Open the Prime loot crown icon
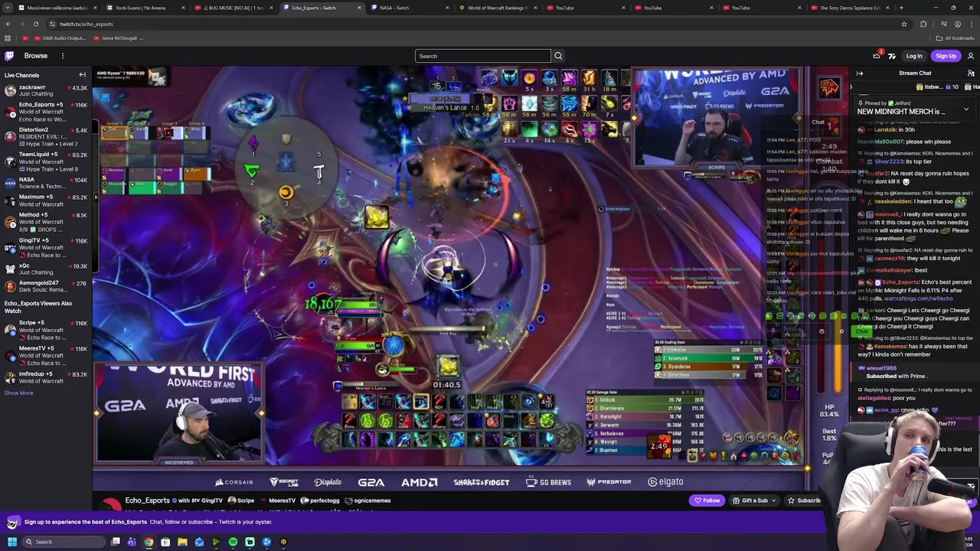The image size is (980, 551). tap(877, 56)
